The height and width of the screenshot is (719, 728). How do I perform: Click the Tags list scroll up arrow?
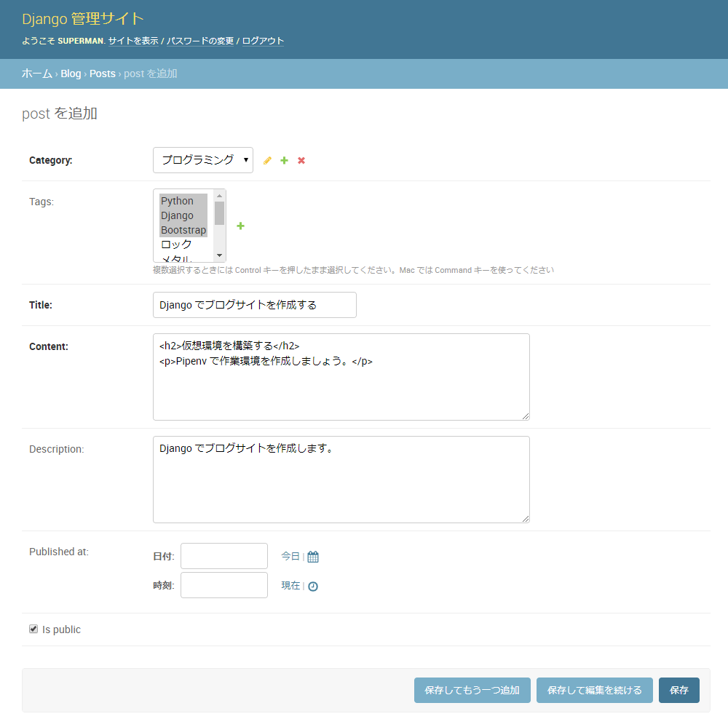click(220, 196)
